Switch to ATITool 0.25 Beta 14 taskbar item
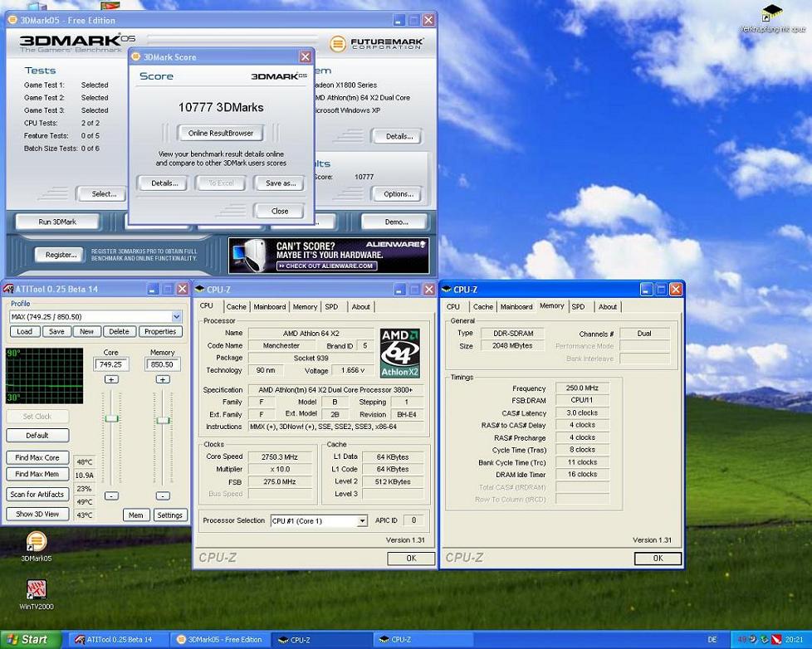 click(118, 640)
